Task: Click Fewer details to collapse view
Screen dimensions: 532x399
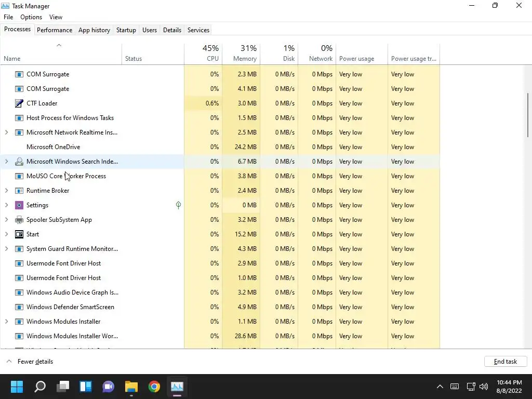Action: click(30, 362)
